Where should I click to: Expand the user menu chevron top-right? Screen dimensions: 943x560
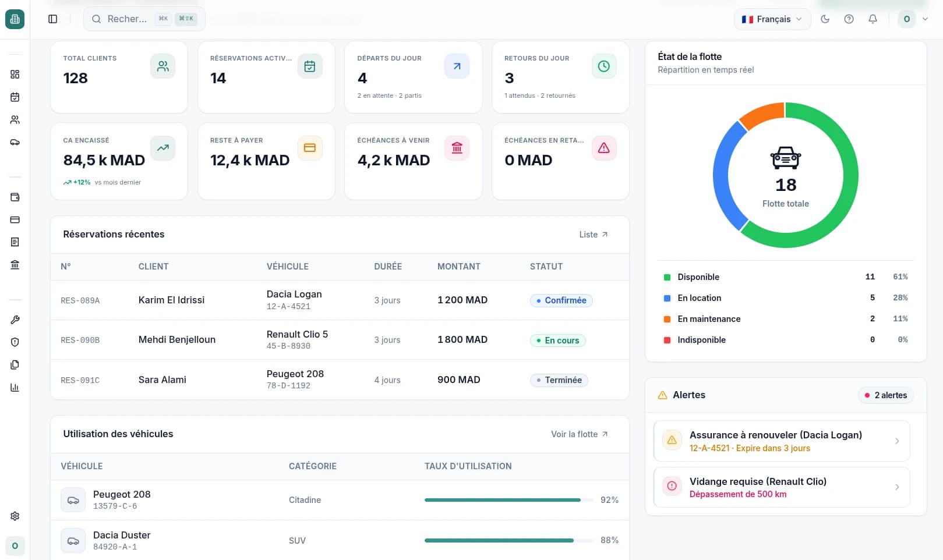925,19
